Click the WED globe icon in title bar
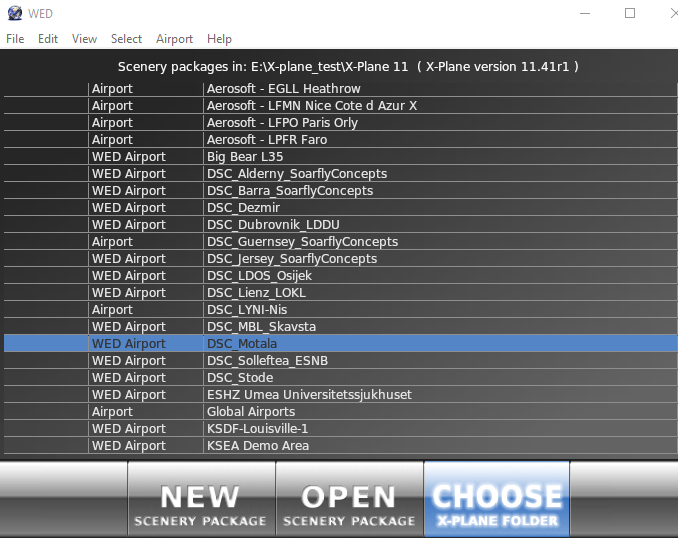 [x=15, y=13]
